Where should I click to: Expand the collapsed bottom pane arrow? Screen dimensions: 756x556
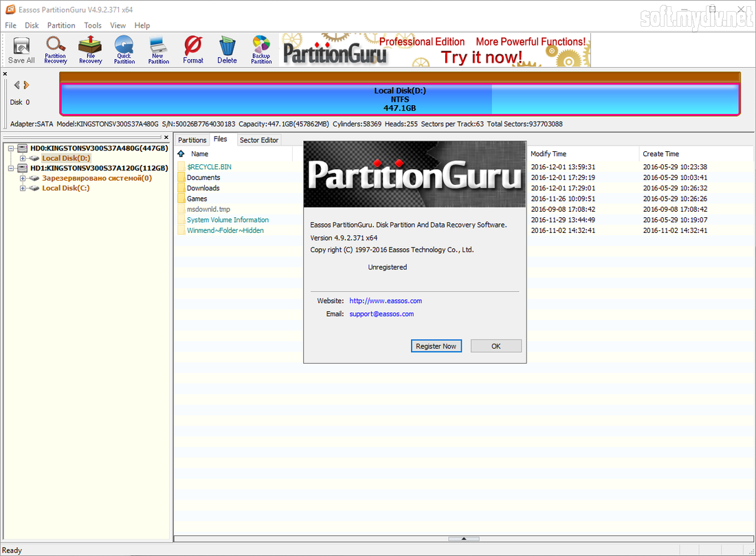(x=464, y=539)
